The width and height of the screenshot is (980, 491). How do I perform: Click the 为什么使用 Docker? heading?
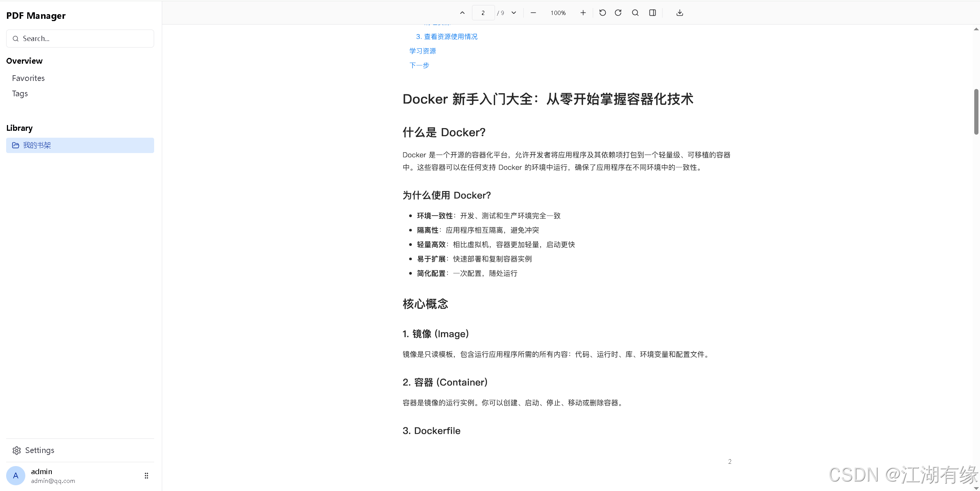[x=447, y=195]
